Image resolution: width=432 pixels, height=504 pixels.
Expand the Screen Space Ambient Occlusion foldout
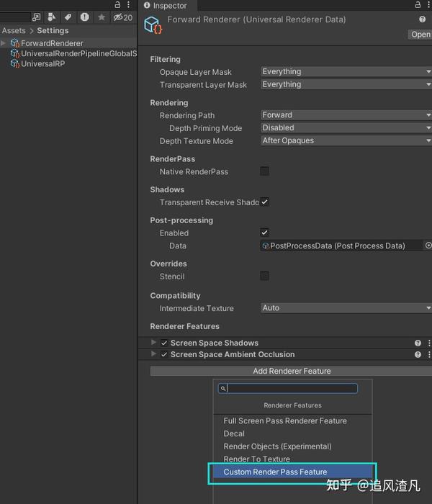tap(153, 354)
